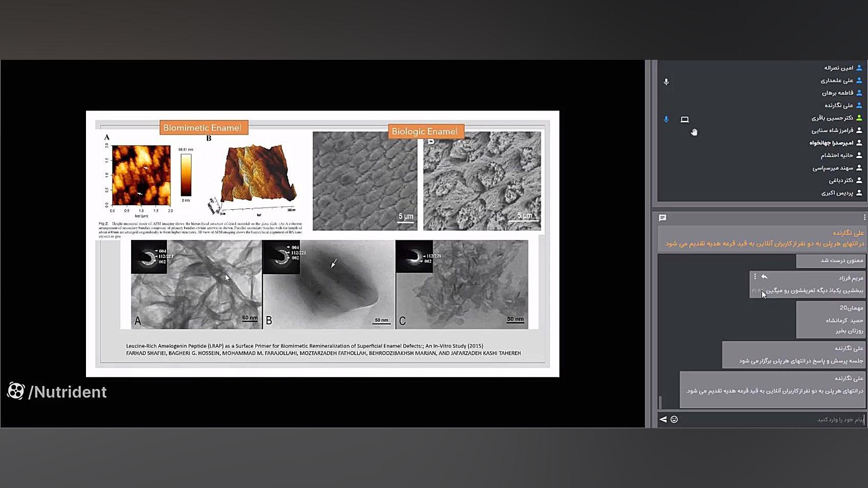Image resolution: width=868 pixels, height=488 pixels.
Task: Click the laptop screen-share icon
Action: [685, 120]
